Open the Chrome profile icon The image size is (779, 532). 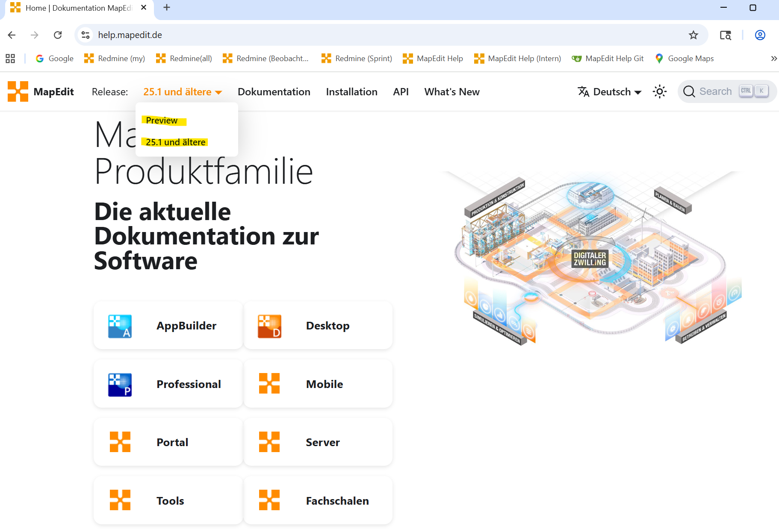point(760,35)
